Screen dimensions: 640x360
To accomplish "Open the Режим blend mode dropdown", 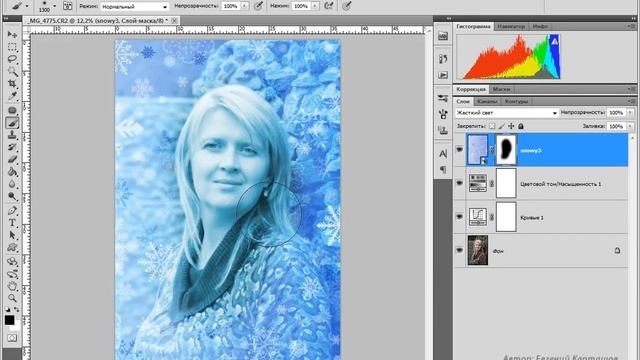I will pos(134,7).
